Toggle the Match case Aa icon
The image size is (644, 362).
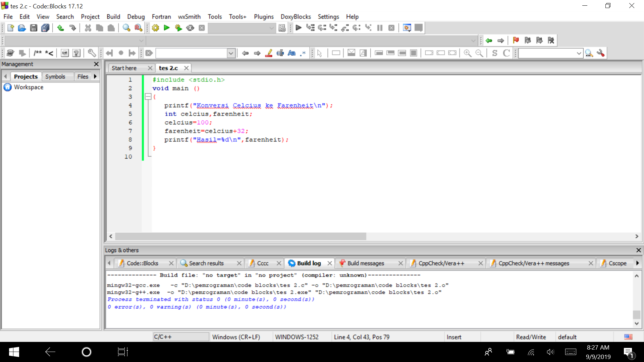pyautogui.click(x=292, y=53)
